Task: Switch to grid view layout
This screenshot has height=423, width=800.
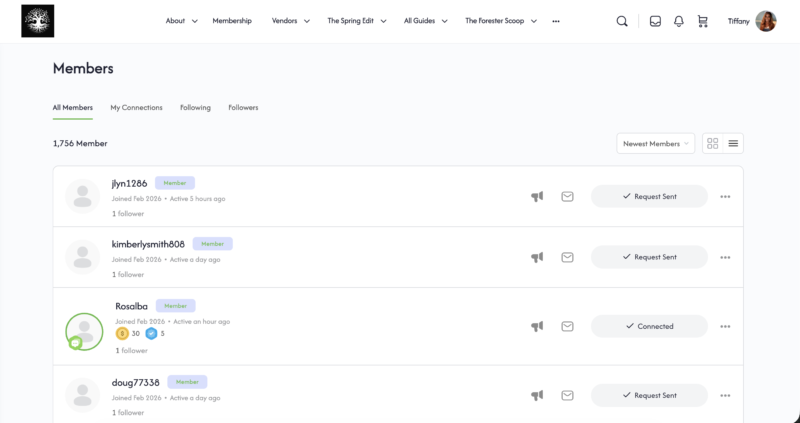Action: click(x=713, y=143)
